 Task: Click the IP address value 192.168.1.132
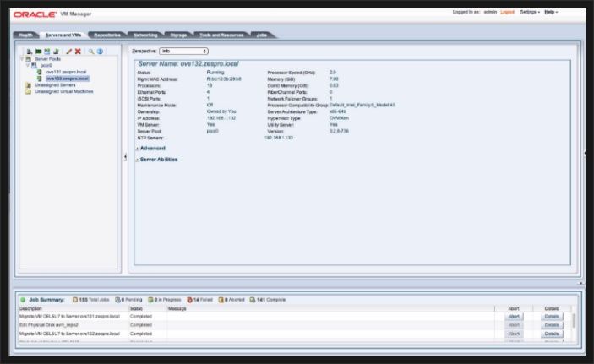[221, 118]
